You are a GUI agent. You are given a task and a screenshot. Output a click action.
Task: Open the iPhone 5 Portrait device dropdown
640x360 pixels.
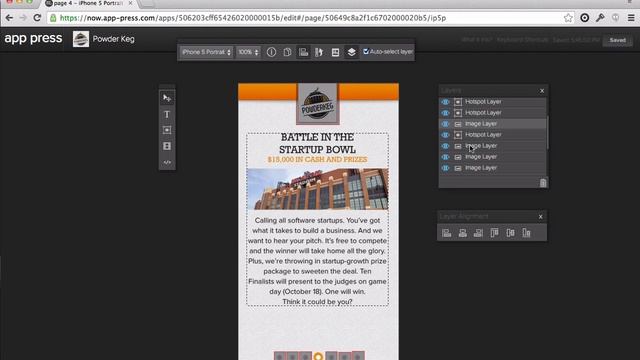pyautogui.click(x=206, y=52)
